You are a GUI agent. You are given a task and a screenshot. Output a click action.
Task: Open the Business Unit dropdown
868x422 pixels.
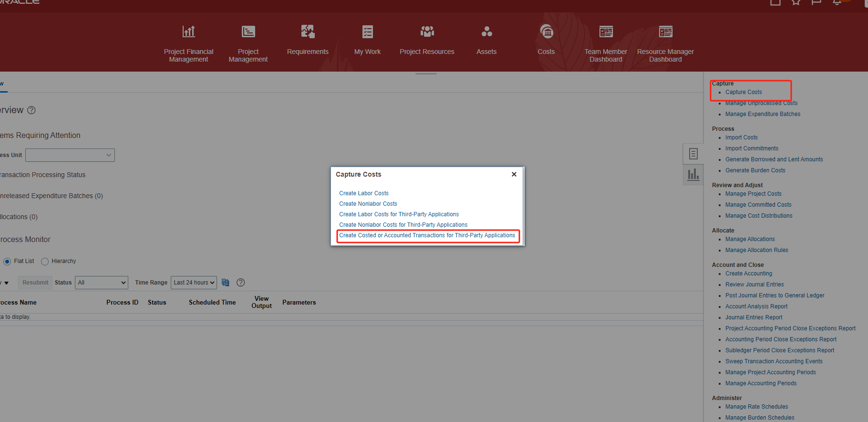click(70, 155)
